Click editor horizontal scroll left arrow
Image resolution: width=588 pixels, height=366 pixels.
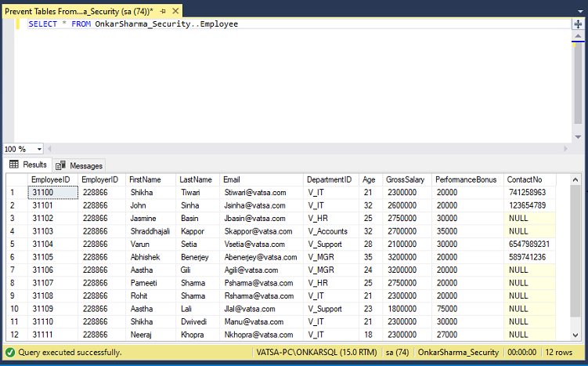coord(49,148)
